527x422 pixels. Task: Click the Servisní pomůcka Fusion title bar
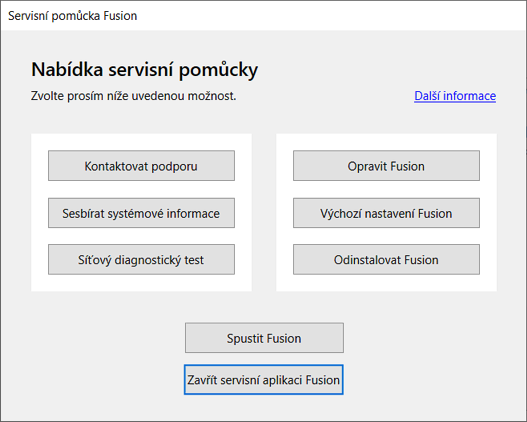pos(264,15)
